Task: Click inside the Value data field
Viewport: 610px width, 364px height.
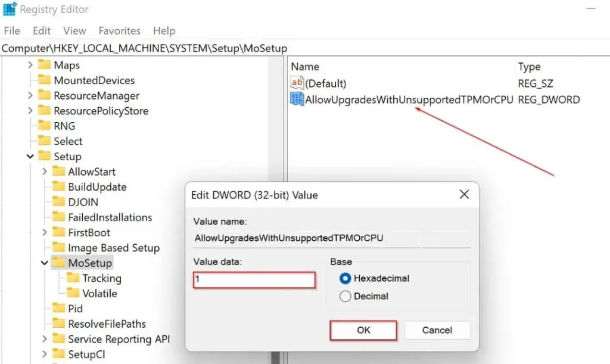Action: tap(254, 280)
